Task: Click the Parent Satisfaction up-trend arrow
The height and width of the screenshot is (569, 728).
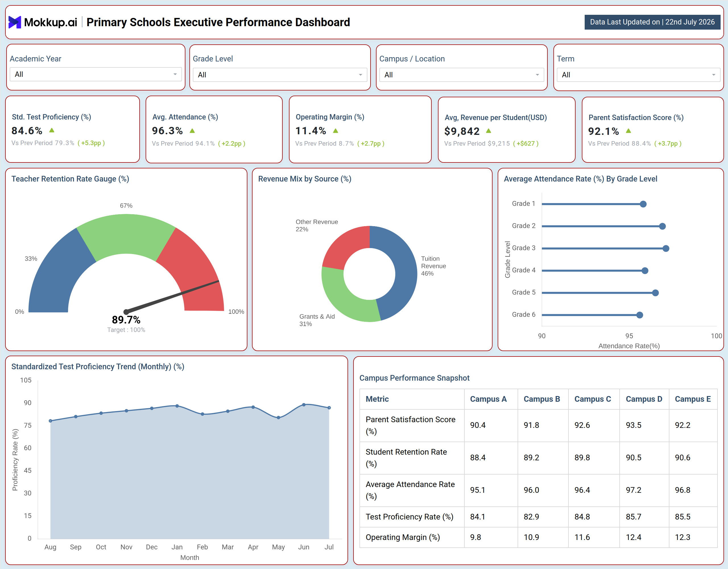Action: click(628, 131)
